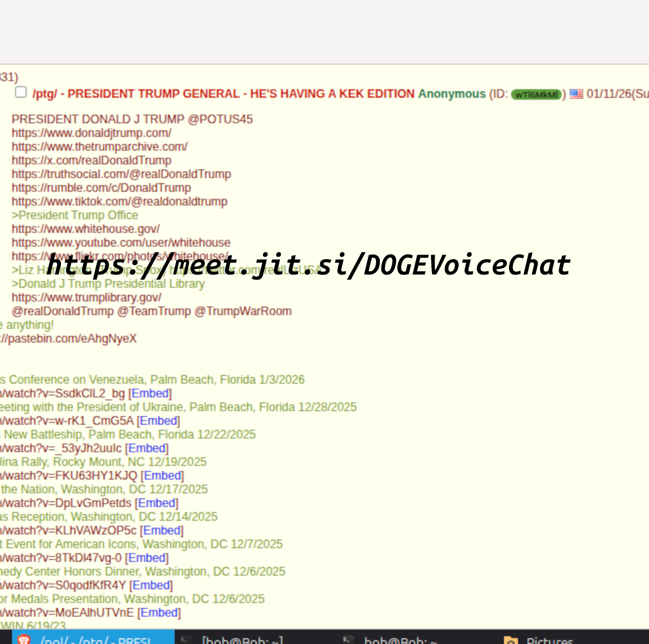The width and height of the screenshot is (649, 644).
Task: Open the watch?v=w-rK1_CmG5A video link
Action: [x=67, y=421]
